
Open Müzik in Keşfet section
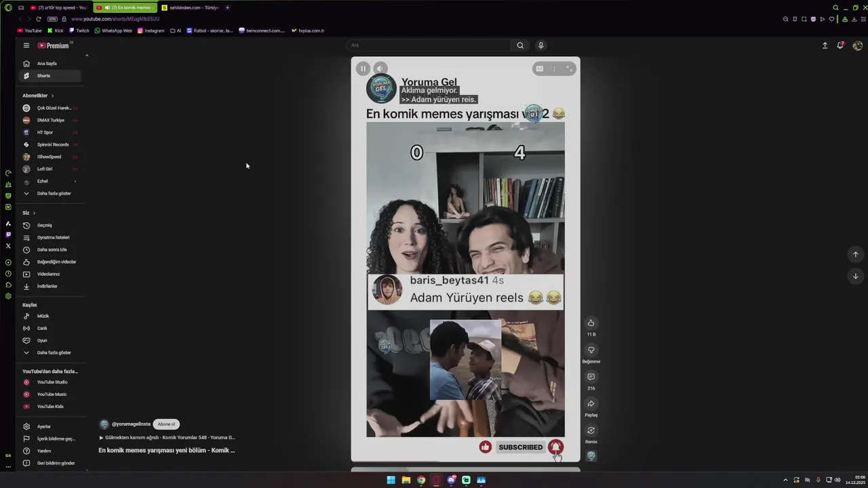(x=50, y=316)
